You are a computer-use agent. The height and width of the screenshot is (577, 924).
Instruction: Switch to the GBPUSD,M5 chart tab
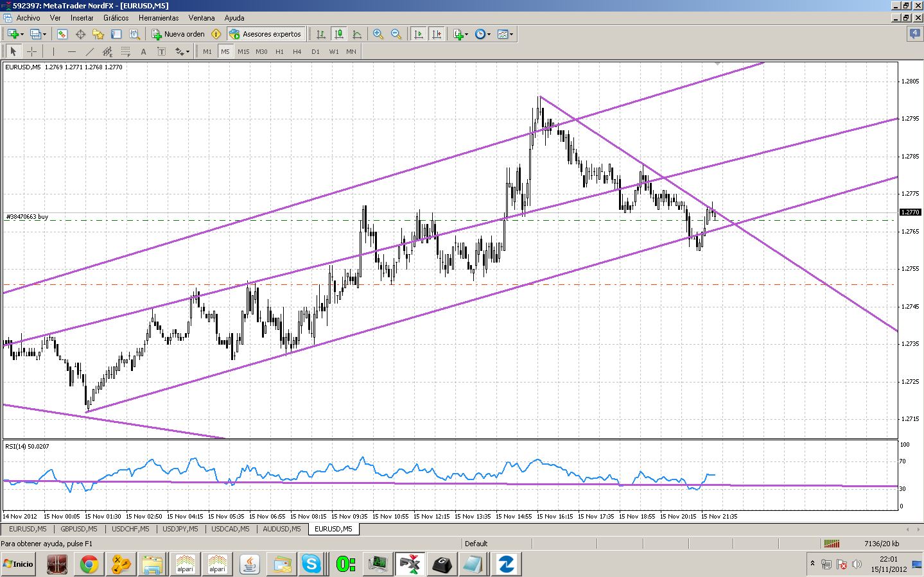(79, 529)
